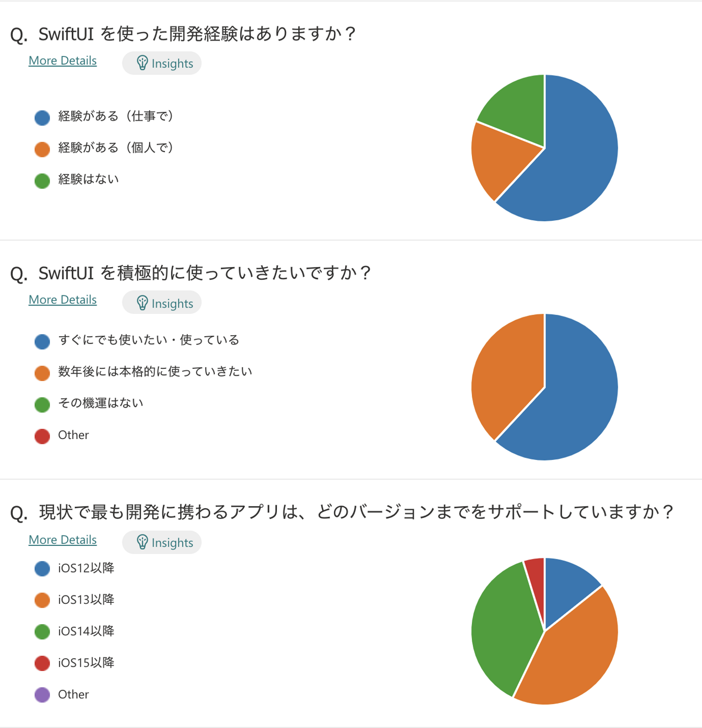Image resolution: width=702 pixels, height=728 pixels.
Task: Open More Details for SwiftUI を積極的に question
Action: (62, 300)
